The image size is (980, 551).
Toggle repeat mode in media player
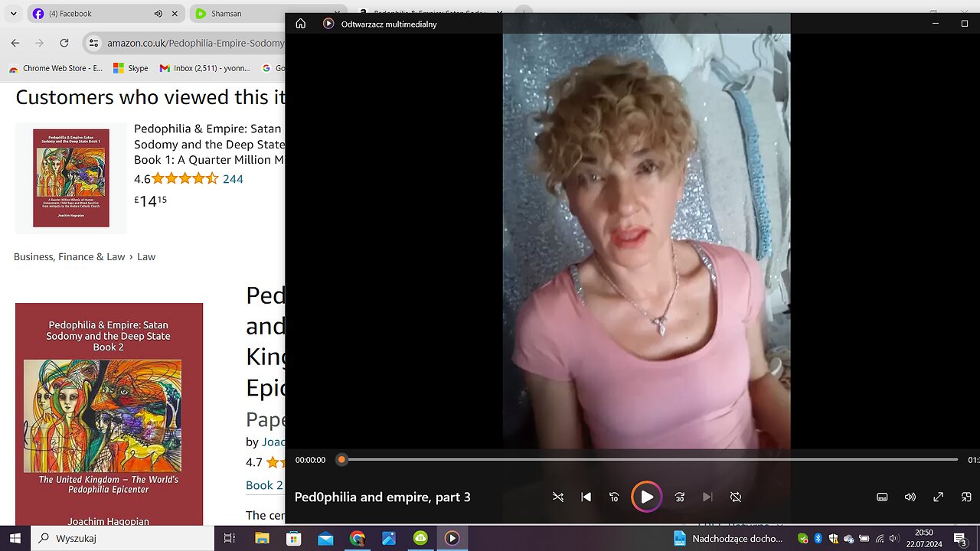[736, 497]
